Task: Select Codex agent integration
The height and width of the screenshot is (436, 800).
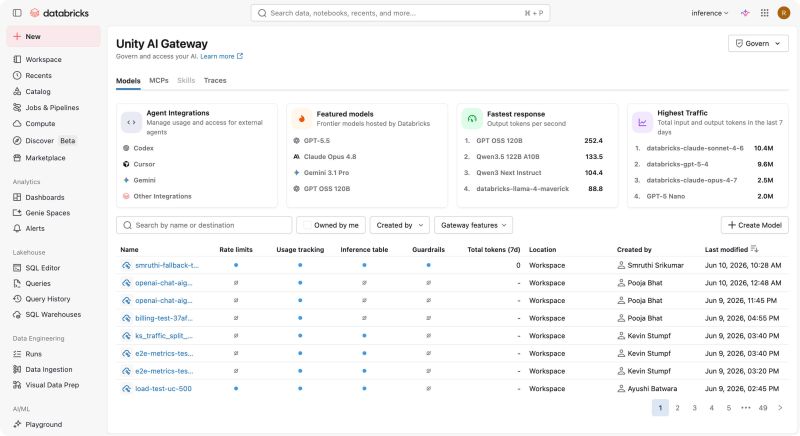Action: tap(138, 148)
